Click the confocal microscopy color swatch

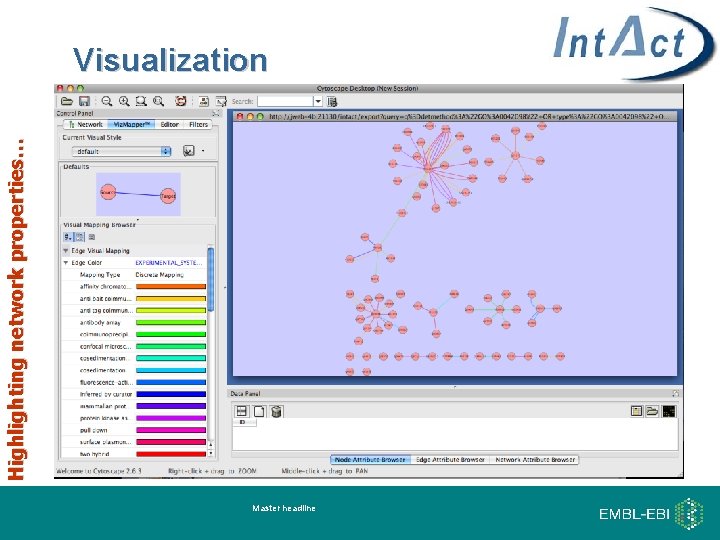pyautogui.click(x=171, y=346)
